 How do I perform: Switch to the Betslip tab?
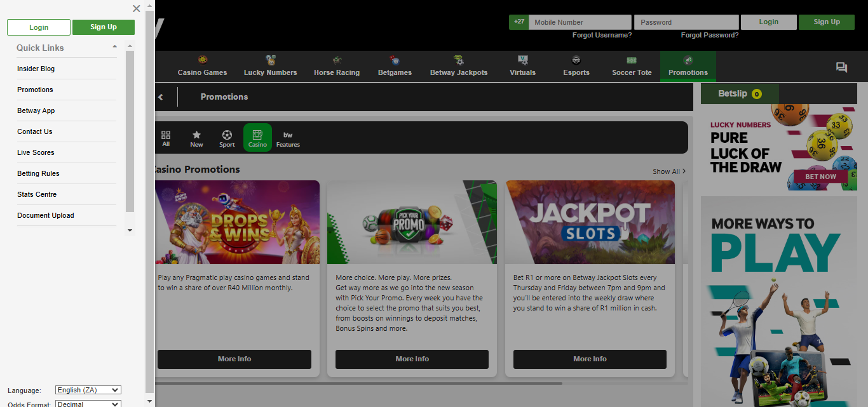point(739,94)
